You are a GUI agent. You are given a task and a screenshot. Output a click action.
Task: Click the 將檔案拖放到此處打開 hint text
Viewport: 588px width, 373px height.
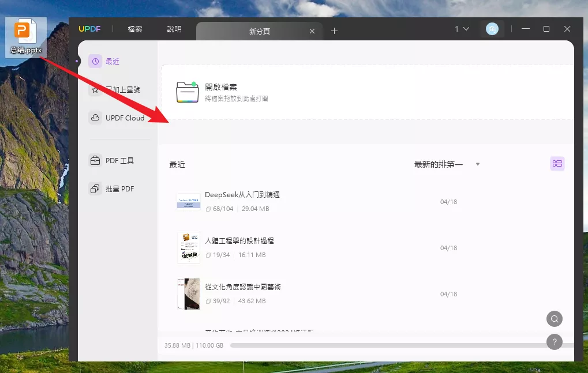point(236,99)
